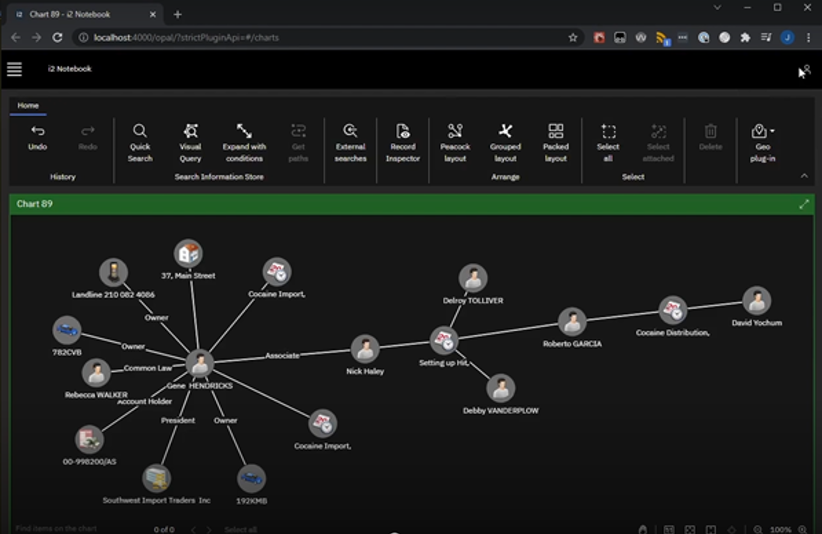Select the Gene HENDRICKS node
Screen dimensions: 822x534
pos(200,363)
